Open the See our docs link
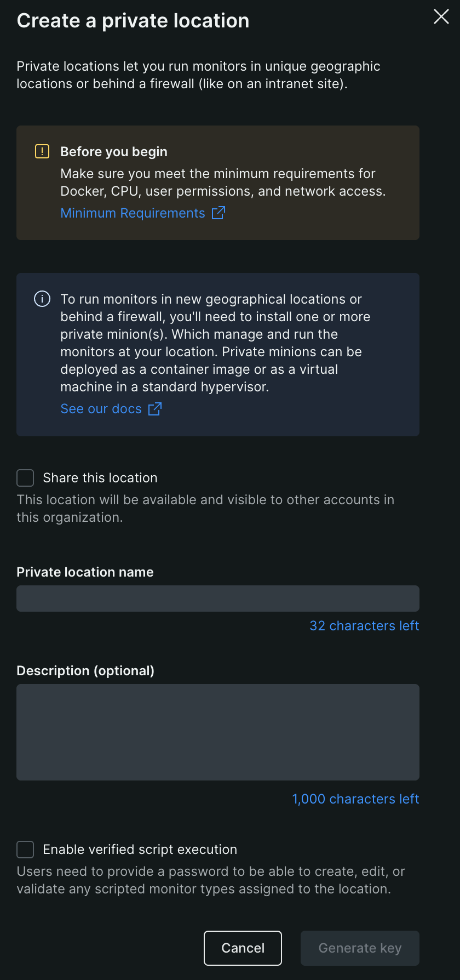This screenshot has width=460, height=980. click(101, 409)
